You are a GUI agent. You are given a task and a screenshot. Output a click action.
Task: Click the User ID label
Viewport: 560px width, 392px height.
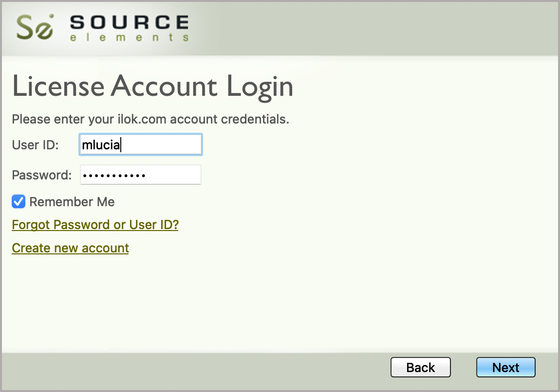(35, 145)
